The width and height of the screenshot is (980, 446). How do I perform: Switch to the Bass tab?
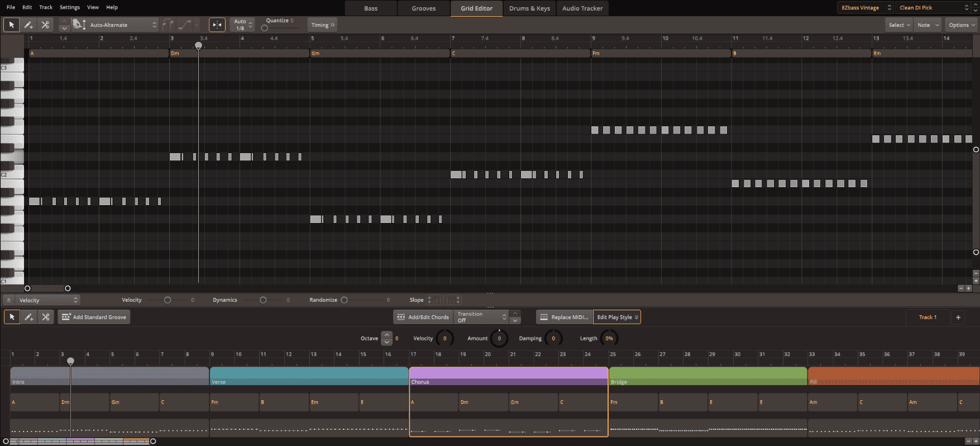tap(371, 8)
